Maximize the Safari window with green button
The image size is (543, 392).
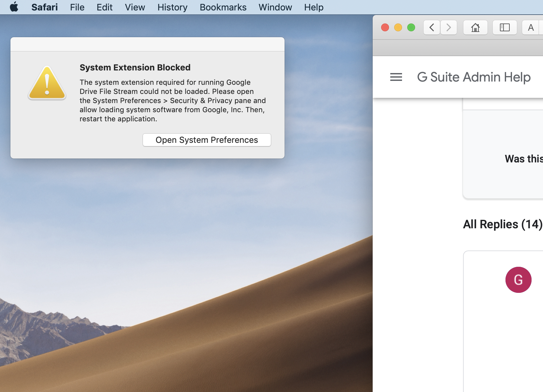(x=411, y=27)
